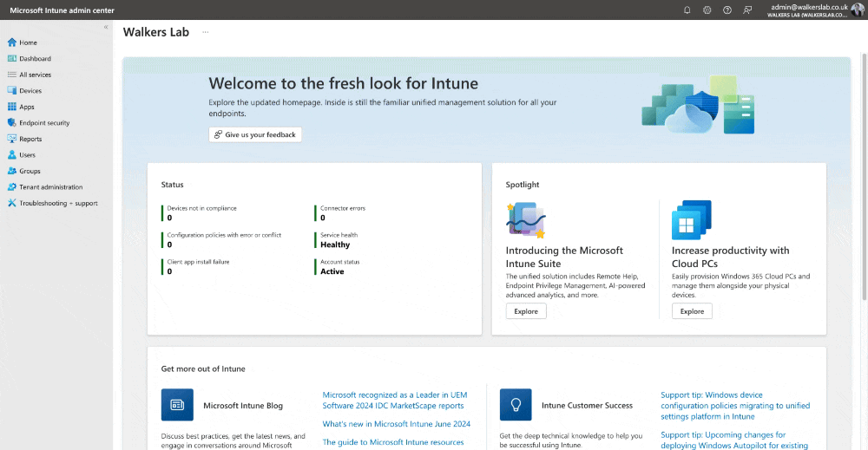Click the Devices not in compliance status
The height and width of the screenshot is (450, 868).
(201, 208)
